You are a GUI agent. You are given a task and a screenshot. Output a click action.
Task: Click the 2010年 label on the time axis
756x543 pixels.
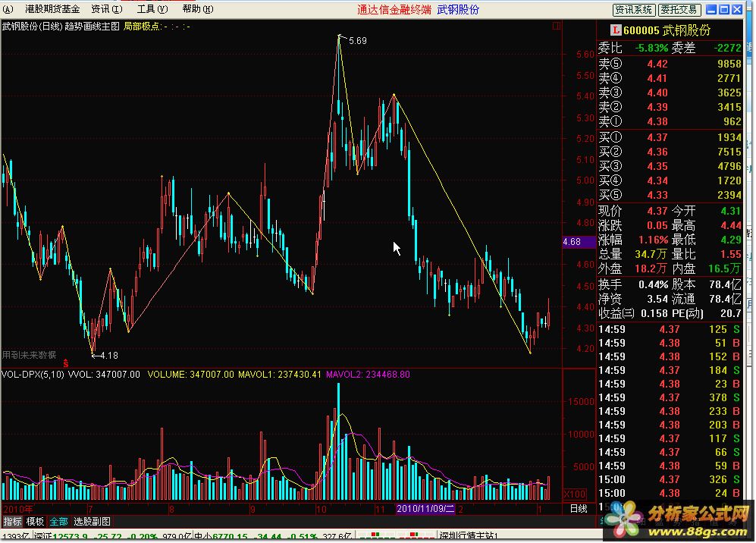tap(18, 509)
